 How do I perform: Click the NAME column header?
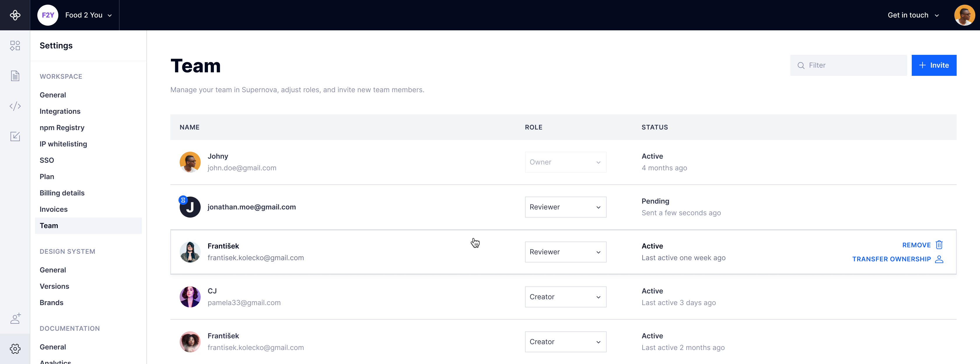(190, 127)
